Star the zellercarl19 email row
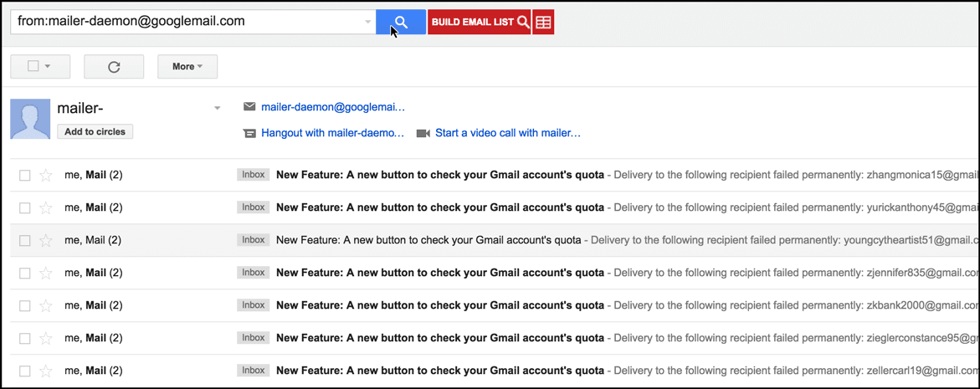 46,371
